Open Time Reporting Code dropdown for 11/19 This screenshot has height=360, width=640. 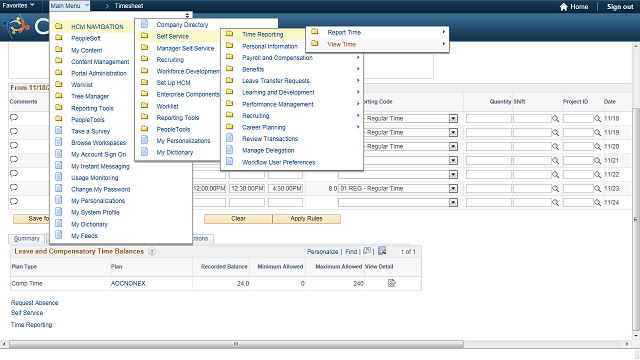point(453,133)
